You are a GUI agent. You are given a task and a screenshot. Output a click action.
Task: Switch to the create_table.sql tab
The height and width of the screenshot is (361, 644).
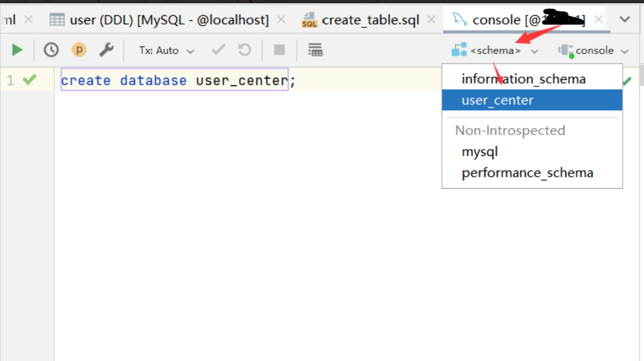pyautogui.click(x=370, y=20)
